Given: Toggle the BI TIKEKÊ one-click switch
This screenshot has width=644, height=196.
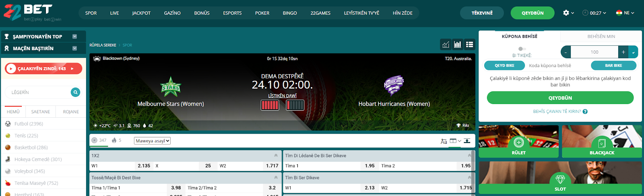Looking at the screenshot, I should tap(522, 49).
